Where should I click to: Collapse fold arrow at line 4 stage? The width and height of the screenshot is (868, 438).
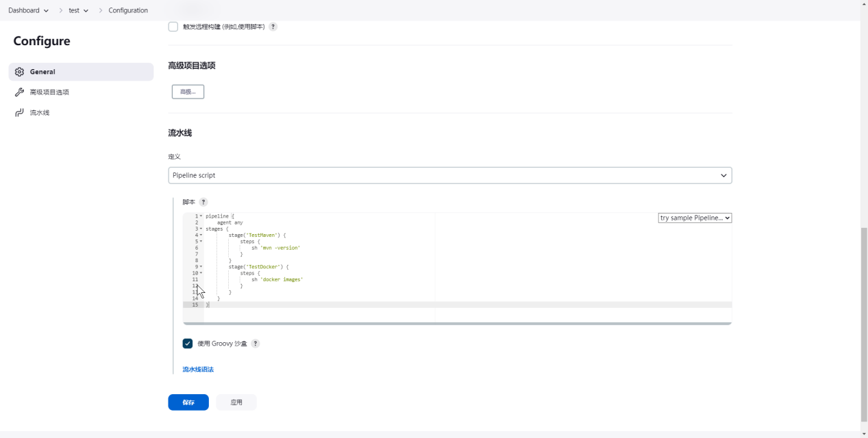(x=201, y=235)
